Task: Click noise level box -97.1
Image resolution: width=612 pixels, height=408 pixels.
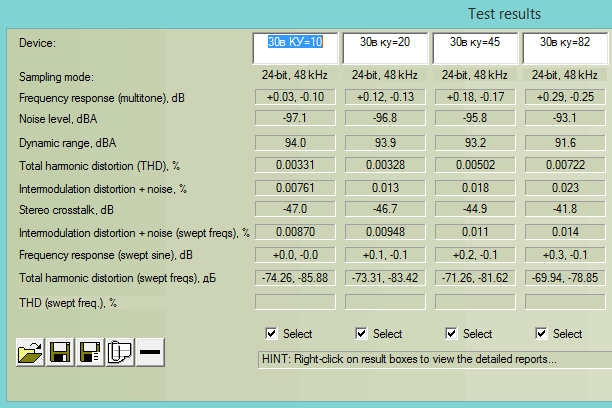Action: tap(295, 118)
